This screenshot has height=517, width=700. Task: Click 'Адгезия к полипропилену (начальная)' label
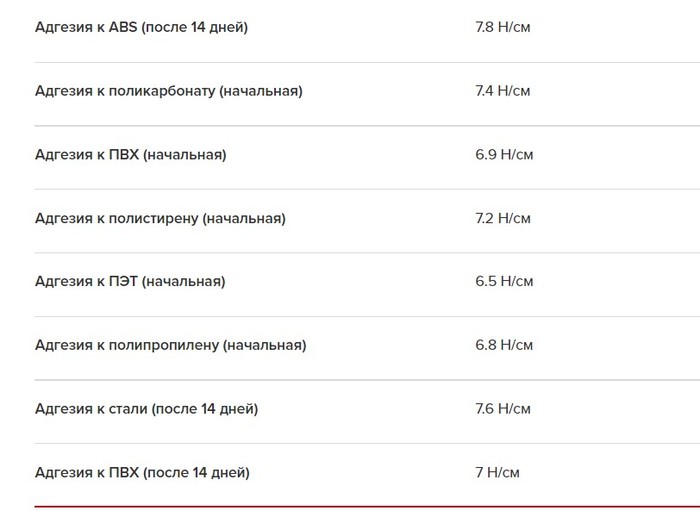[x=170, y=345]
